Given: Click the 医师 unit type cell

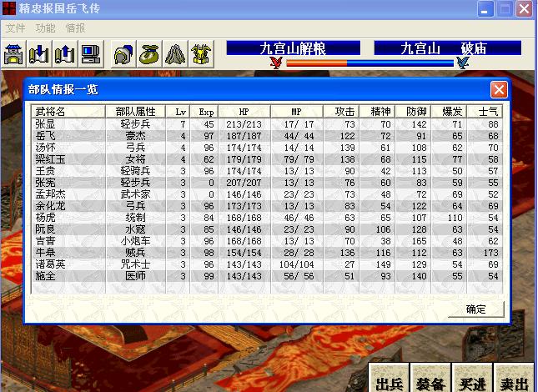Looking at the screenshot, I should pos(135,276).
